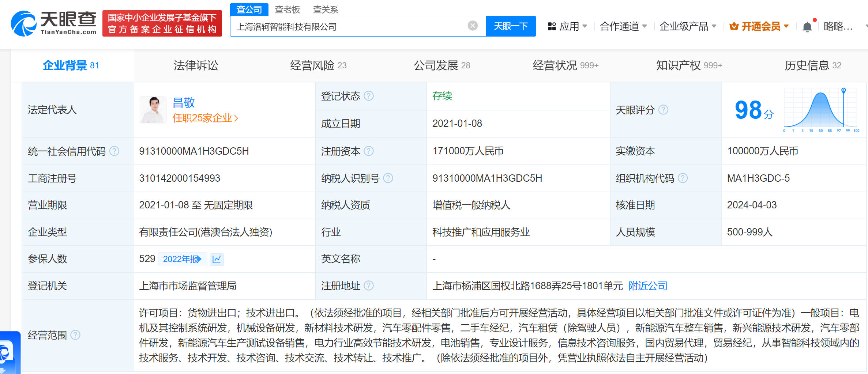The height and width of the screenshot is (374, 868).
Task: Switch to the 法律诉讼 tab
Action: pos(196,65)
